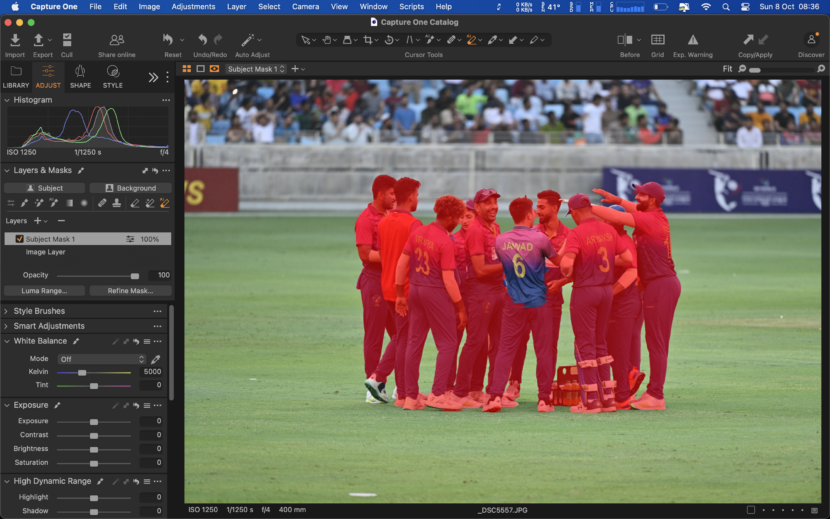830x519 pixels.
Task: Click the Subject mask button
Action: point(44,188)
